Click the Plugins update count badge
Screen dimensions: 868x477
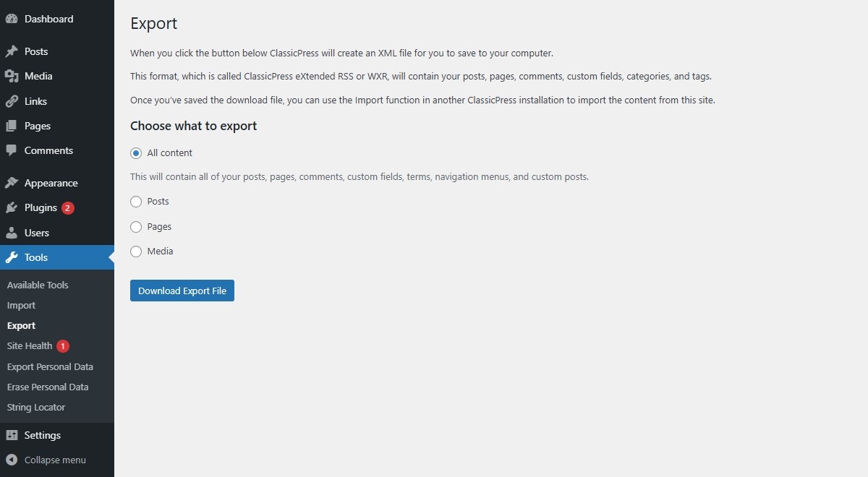coord(68,208)
